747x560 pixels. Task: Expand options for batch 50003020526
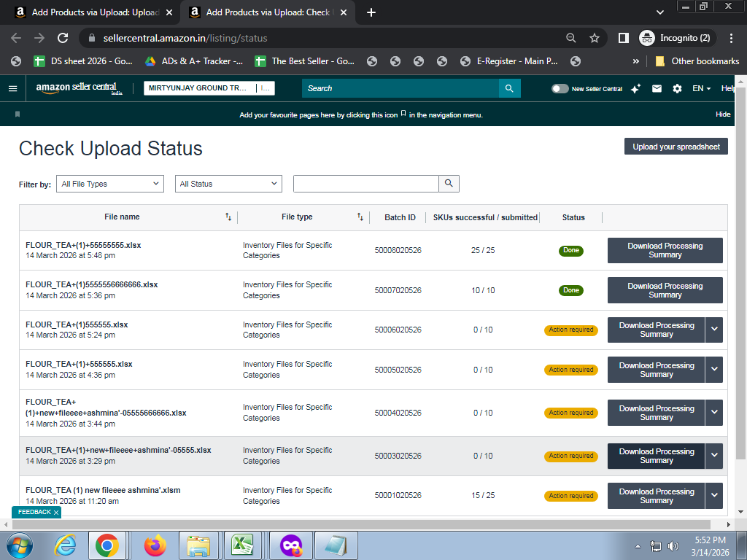coord(714,456)
